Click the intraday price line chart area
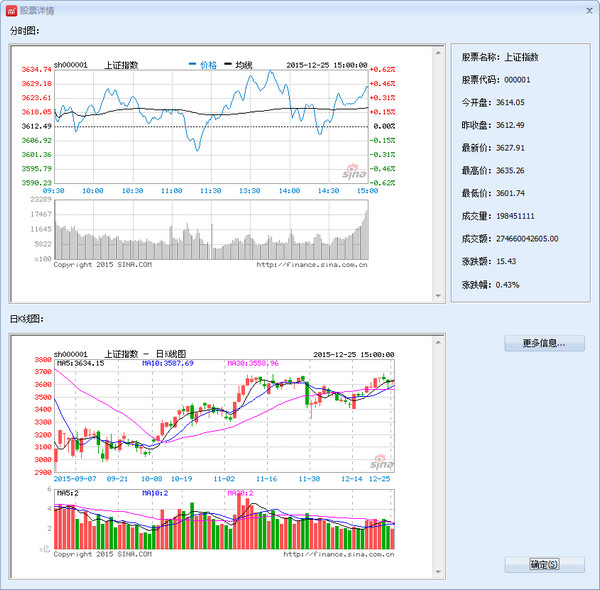600x590 pixels. pyautogui.click(x=210, y=125)
